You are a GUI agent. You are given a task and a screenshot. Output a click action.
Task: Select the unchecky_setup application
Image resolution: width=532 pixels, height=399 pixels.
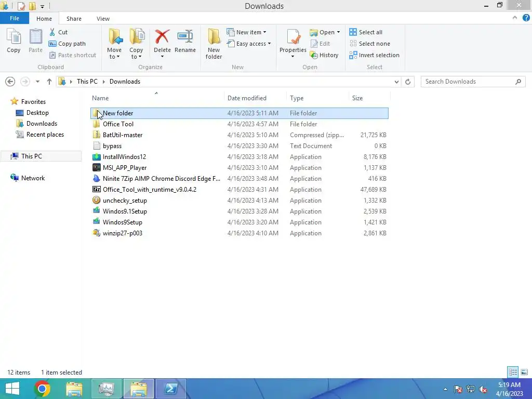click(239, 200)
